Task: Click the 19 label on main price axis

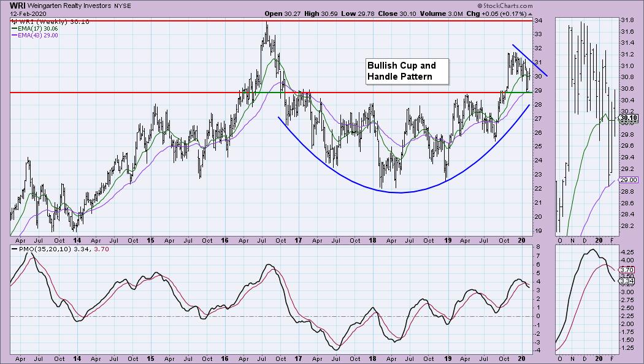Action: pos(538,230)
